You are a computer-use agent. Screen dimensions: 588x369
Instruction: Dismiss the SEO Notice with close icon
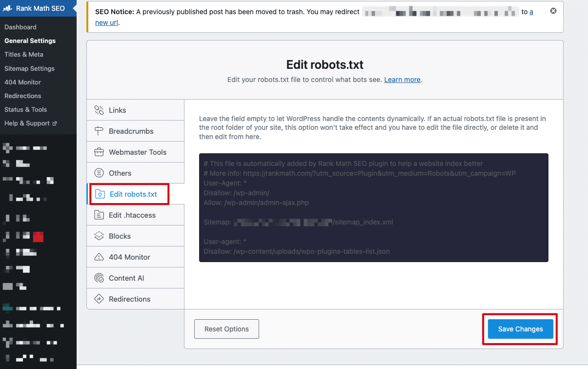pos(553,11)
